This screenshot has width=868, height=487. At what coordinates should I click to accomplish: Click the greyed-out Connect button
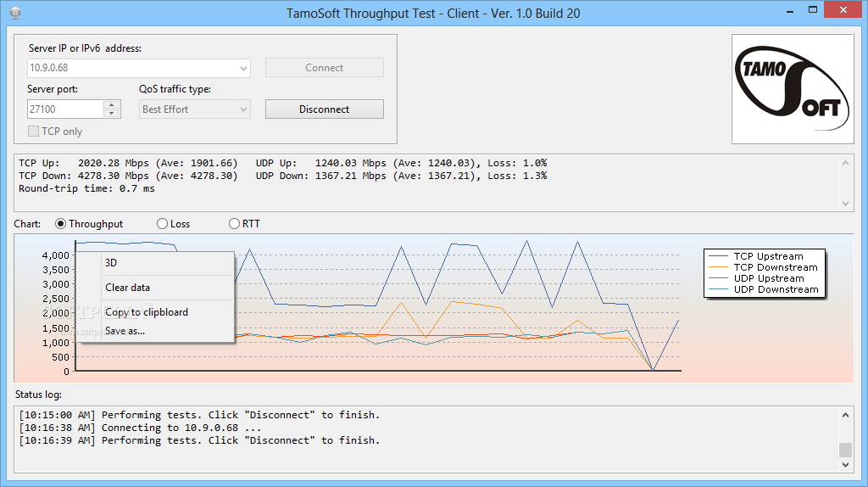(325, 68)
